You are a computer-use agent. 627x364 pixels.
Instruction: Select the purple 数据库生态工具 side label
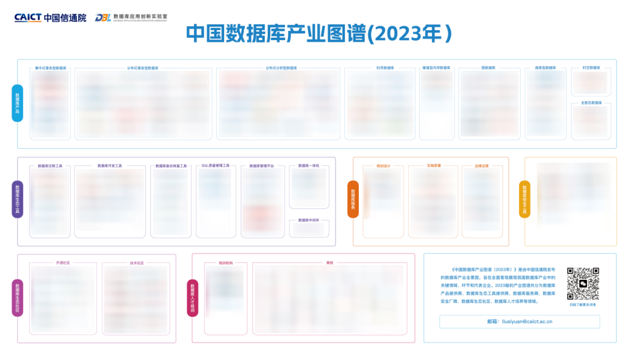[17, 199]
